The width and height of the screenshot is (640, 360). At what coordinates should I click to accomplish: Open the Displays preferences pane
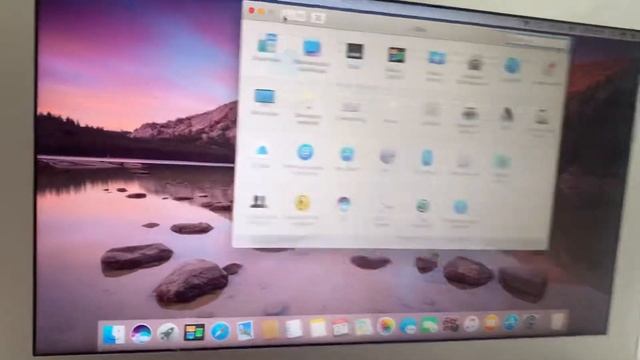(265, 97)
